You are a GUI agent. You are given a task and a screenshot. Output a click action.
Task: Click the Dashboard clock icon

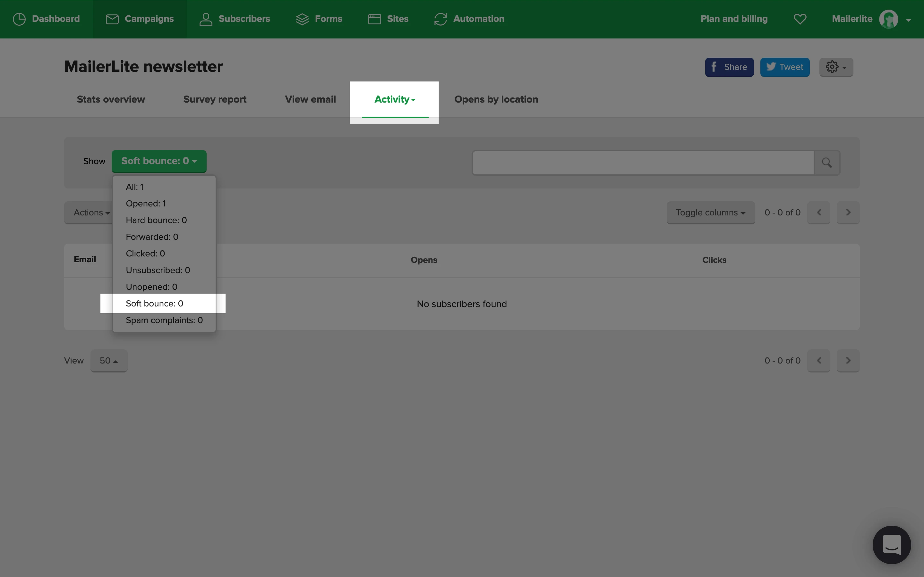click(x=19, y=19)
